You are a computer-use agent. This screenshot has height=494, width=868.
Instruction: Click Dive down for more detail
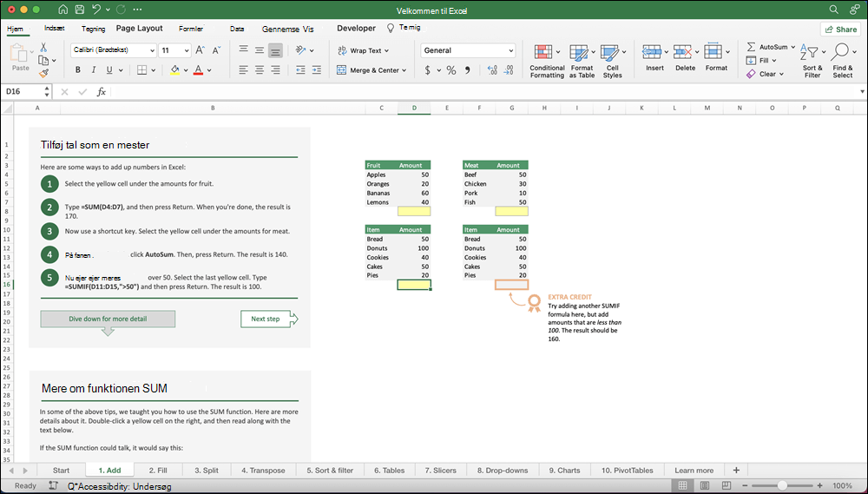[x=108, y=319]
